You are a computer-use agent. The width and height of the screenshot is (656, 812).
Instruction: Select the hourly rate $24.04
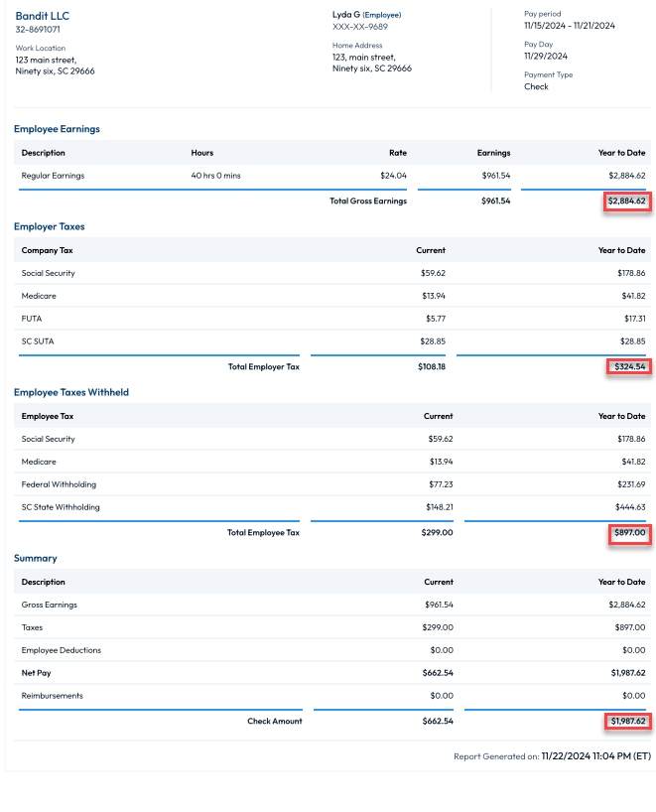point(393,176)
